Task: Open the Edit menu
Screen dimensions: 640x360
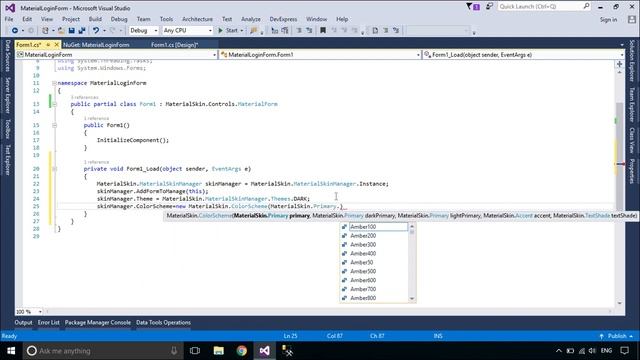Action: pos(27,19)
